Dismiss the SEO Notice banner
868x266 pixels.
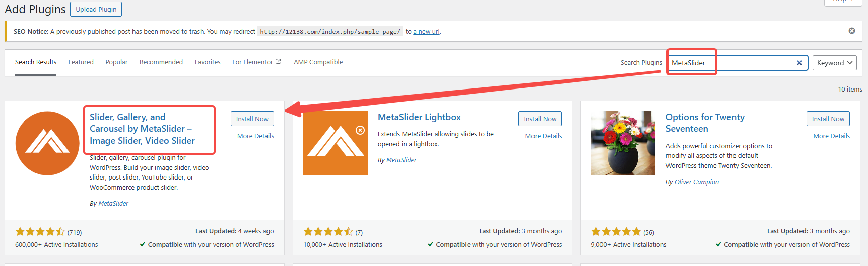[x=851, y=31]
